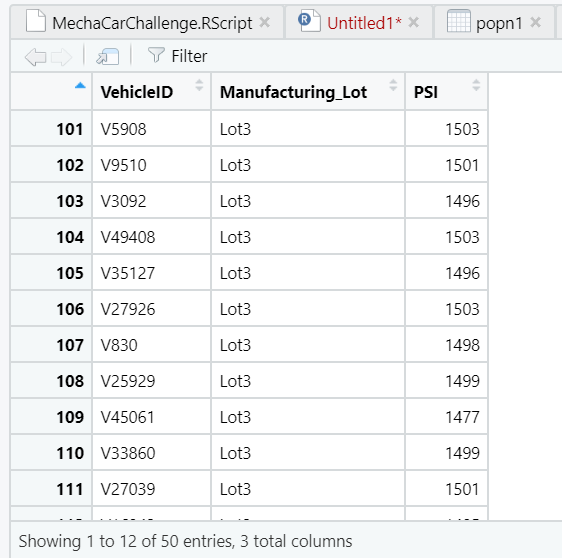The height and width of the screenshot is (558, 562).
Task: Click Lot3 cell in row 101
Action: (x=308, y=129)
